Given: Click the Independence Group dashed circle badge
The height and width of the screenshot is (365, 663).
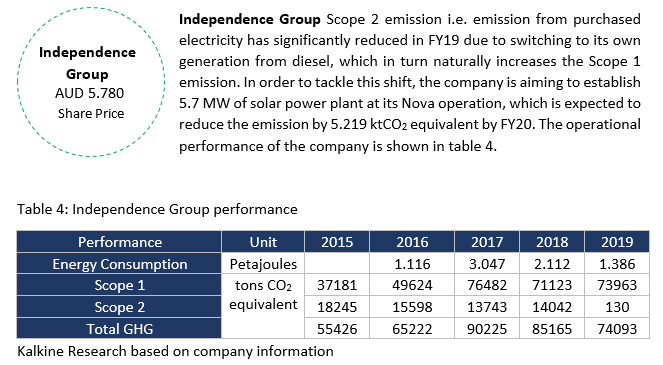Looking at the screenshot, I should [x=91, y=82].
